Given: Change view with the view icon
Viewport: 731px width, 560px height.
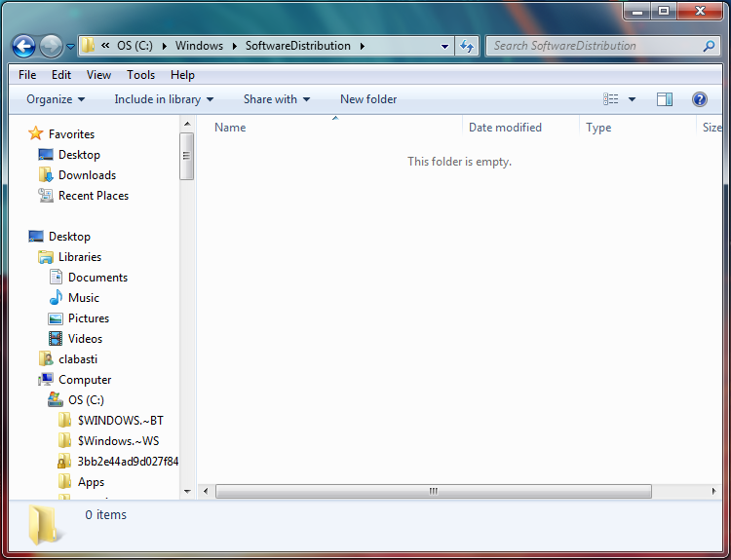Looking at the screenshot, I should (611, 99).
